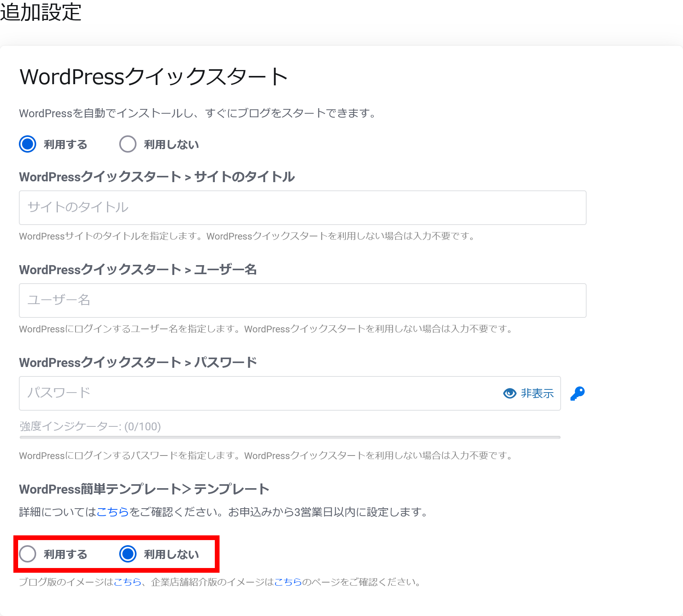Click the eye icon in password field
The image size is (683, 616).
pos(509,393)
